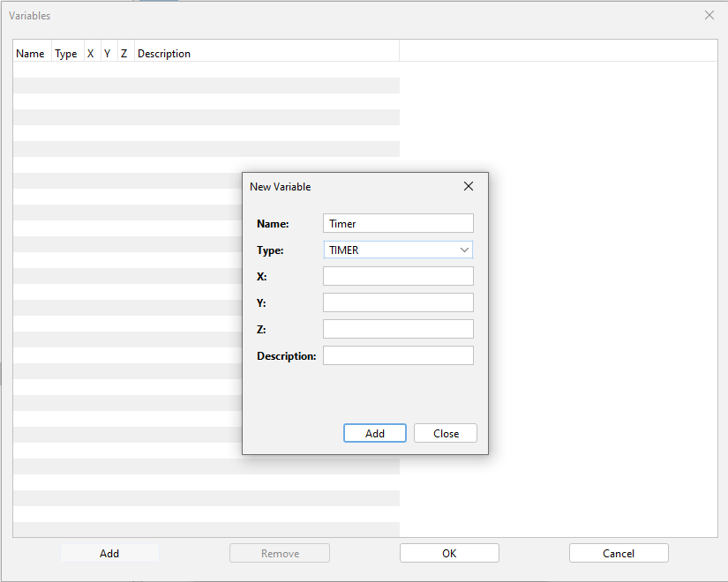
Task: Click the X column header
Action: point(92,54)
